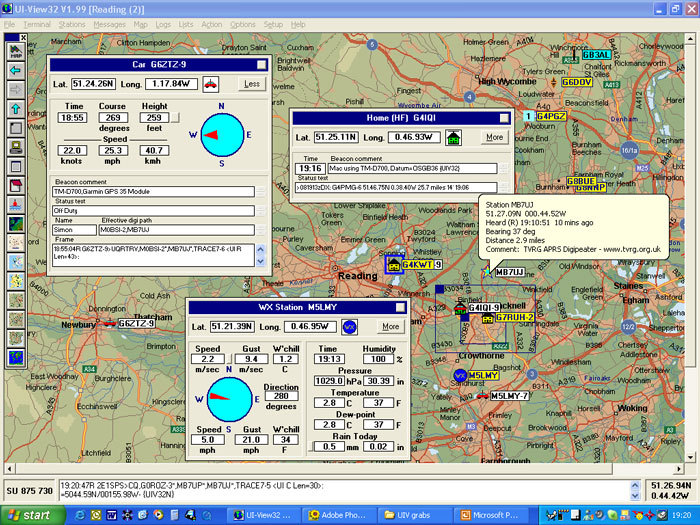This screenshot has width=700, height=525.
Task: Open the Options menu
Action: pyautogui.click(x=243, y=25)
